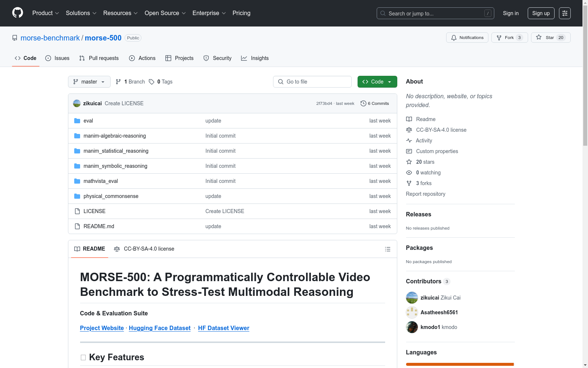Open the manim_statistical_reasoning folder icon
The image size is (588, 368).
77,151
